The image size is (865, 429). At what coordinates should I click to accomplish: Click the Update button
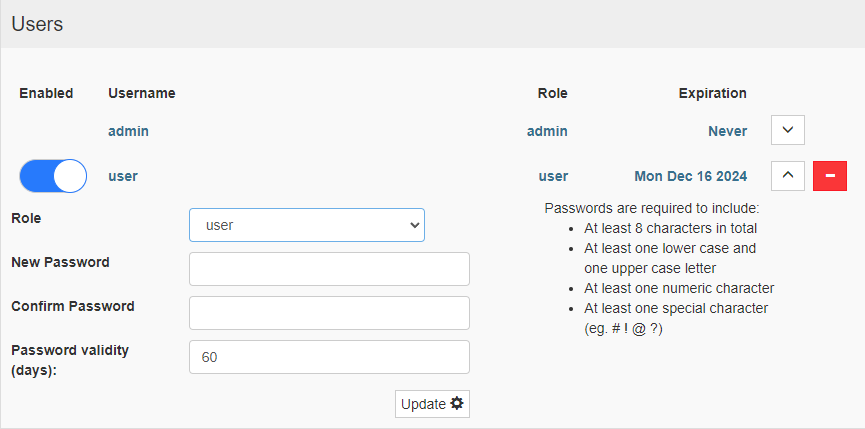(432, 404)
